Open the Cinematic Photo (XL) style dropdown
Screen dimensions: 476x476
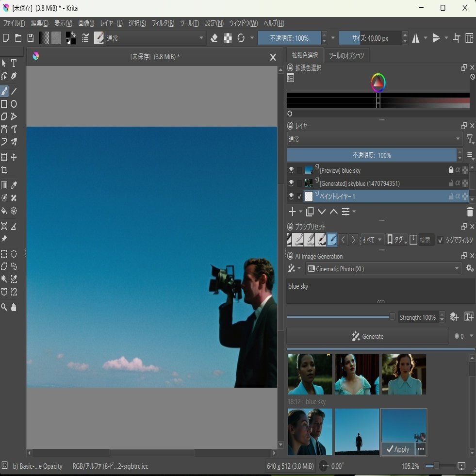(x=383, y=269)
